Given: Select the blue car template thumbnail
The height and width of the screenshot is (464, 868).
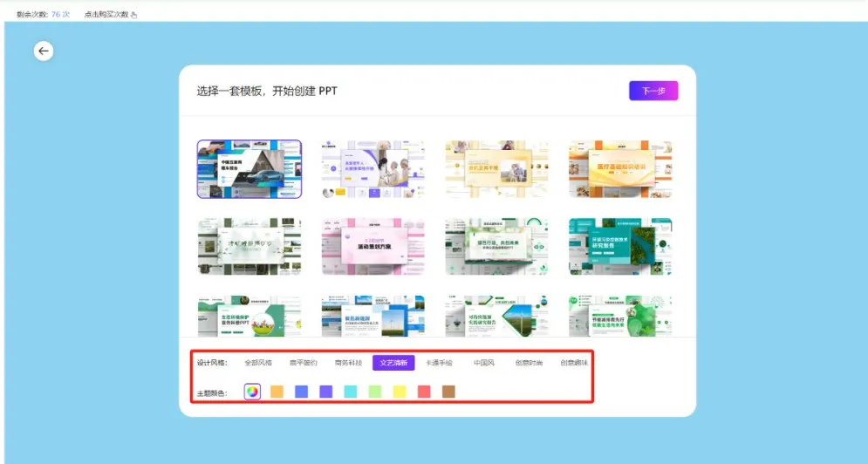Looking at the screenshot, I should [x=249, y=169].
